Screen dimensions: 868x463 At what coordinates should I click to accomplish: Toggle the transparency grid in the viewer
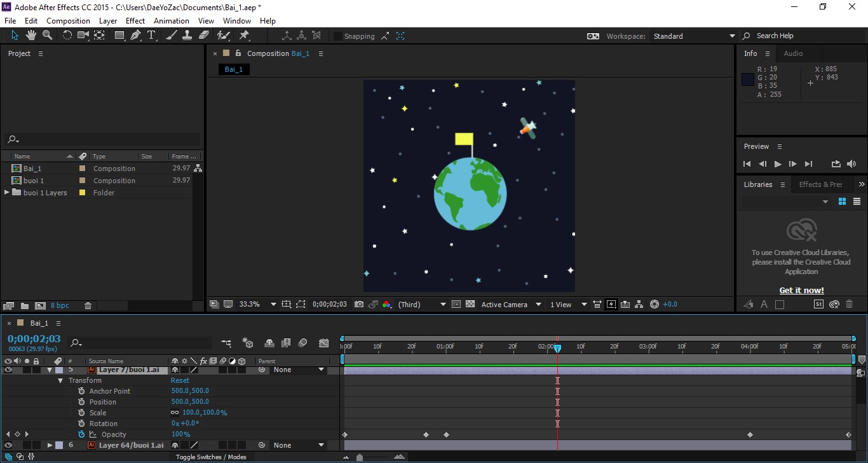470,305
